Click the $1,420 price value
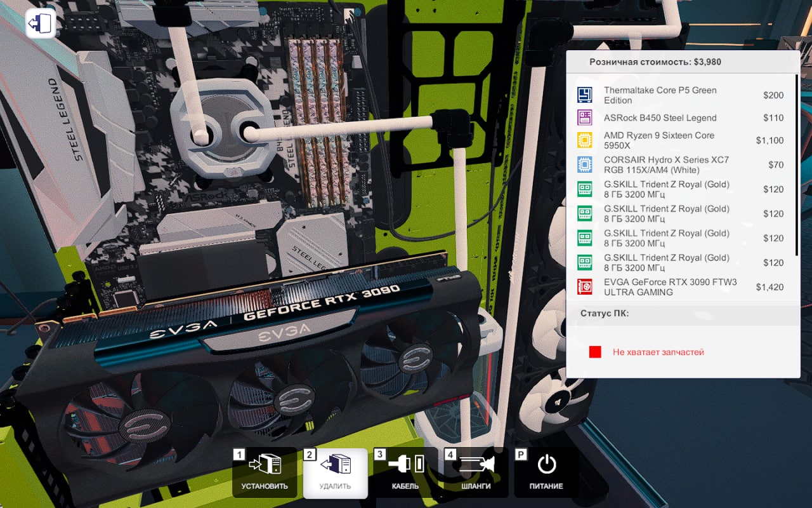This screenshot has width=812, height=508. click(769, 287)
